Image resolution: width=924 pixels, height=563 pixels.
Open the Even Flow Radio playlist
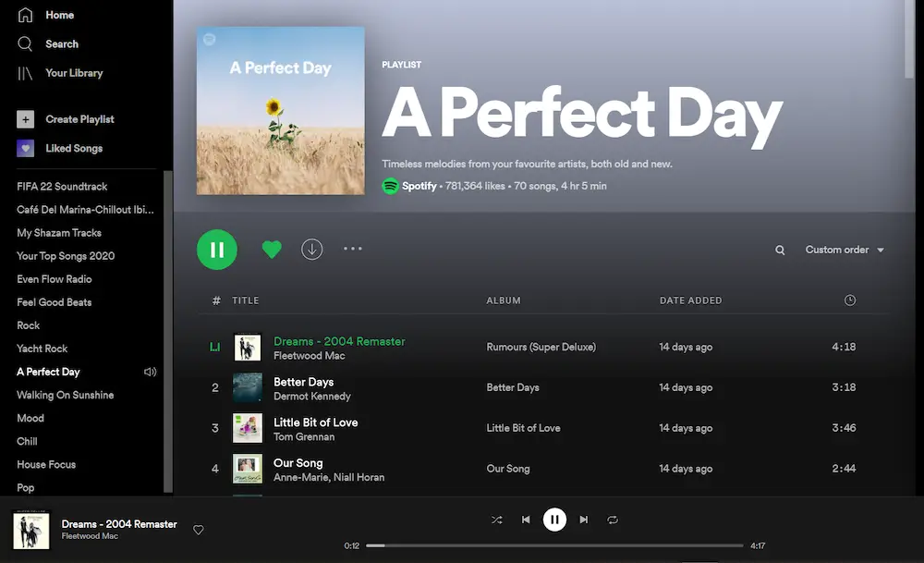(x=55, y=279)
